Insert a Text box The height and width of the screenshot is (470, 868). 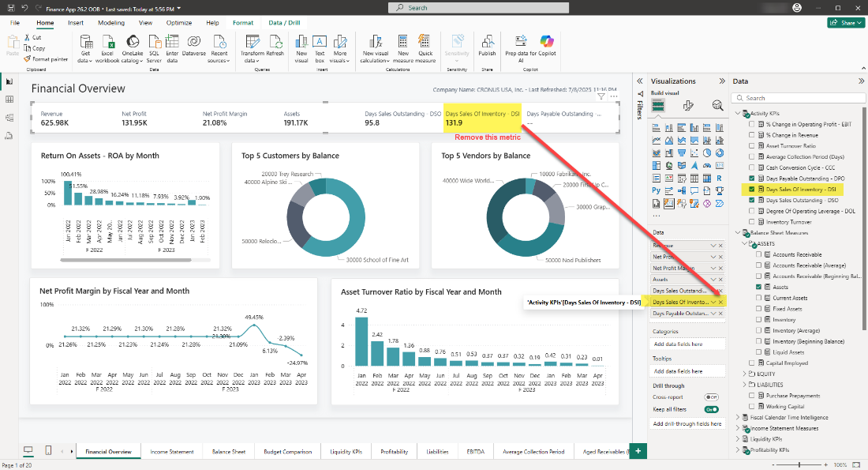click(320, 49)
